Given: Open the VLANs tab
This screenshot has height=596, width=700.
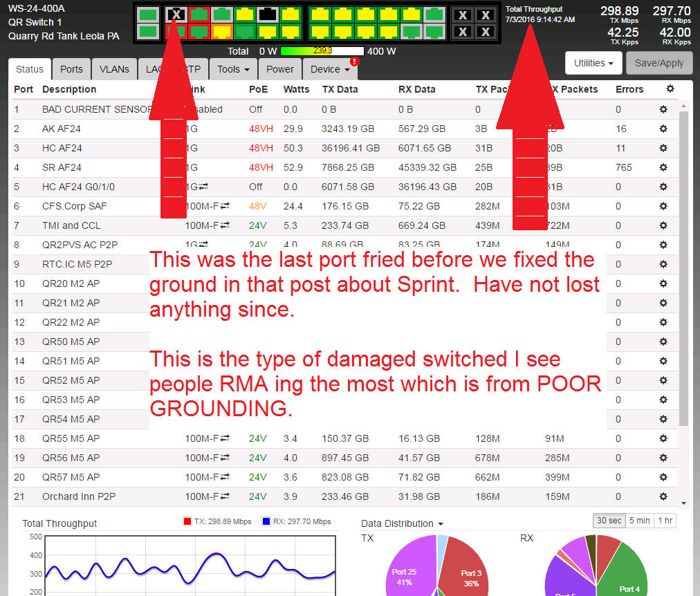Looking at the screenshot, I should pos(114,69).
